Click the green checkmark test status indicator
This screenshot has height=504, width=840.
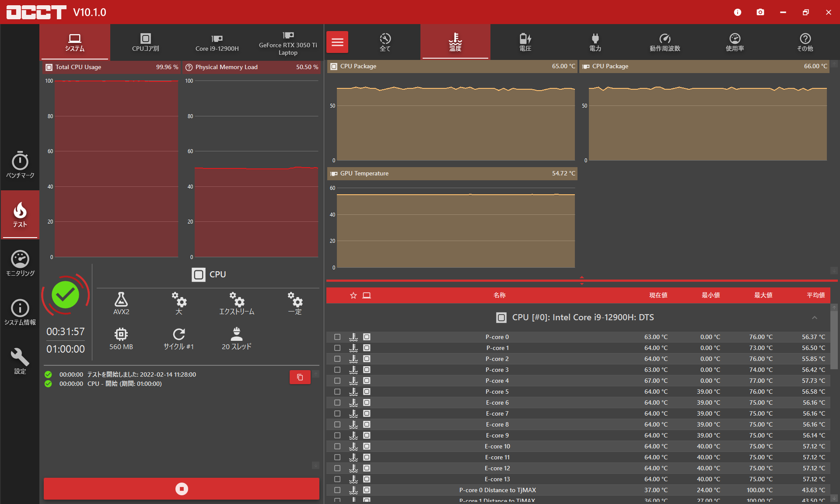pyautogui.click(x=66, y=294)
